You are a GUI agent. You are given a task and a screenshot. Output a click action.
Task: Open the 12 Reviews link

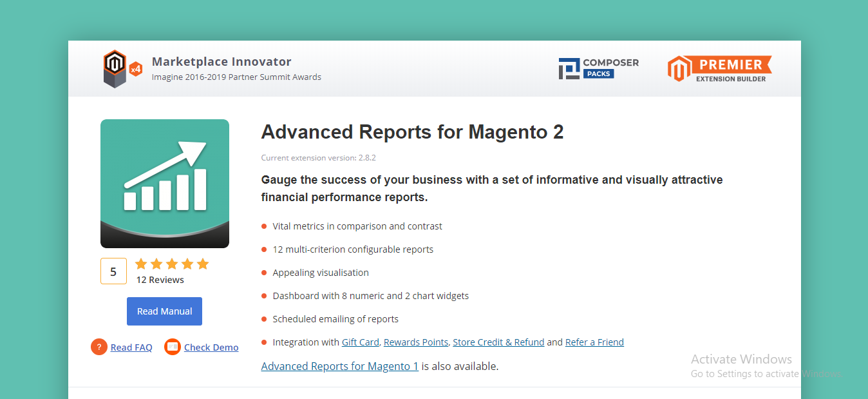(x=160, y=280)
